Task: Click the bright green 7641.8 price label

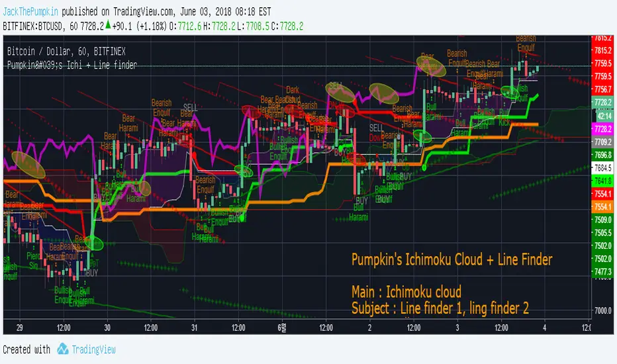Action: (602, 181)
